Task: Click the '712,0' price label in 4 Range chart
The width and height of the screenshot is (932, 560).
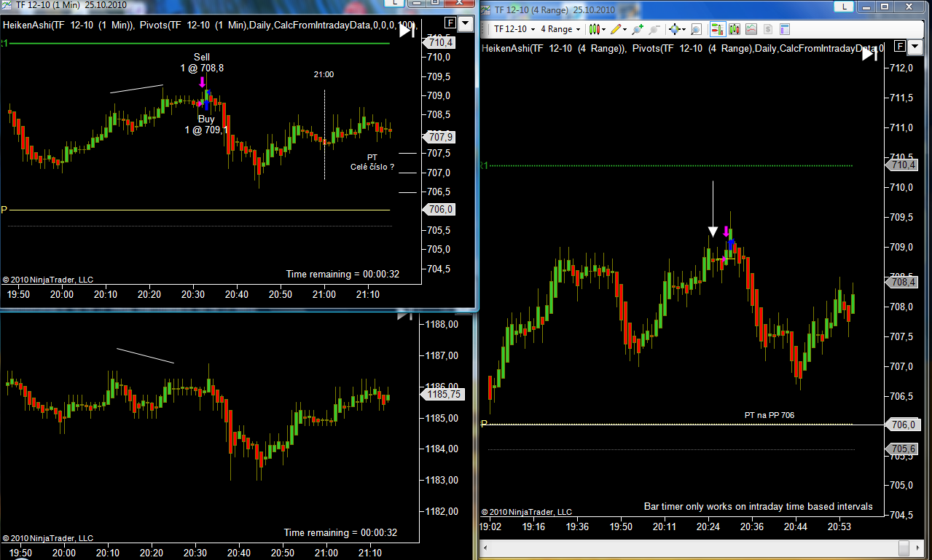Action: [901, 68]
